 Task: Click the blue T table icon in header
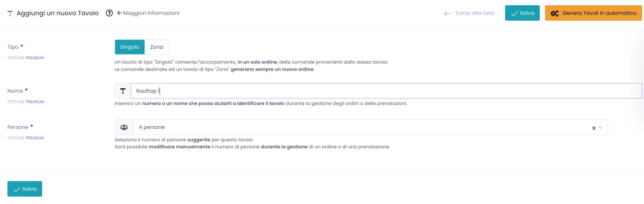(10, 13)
